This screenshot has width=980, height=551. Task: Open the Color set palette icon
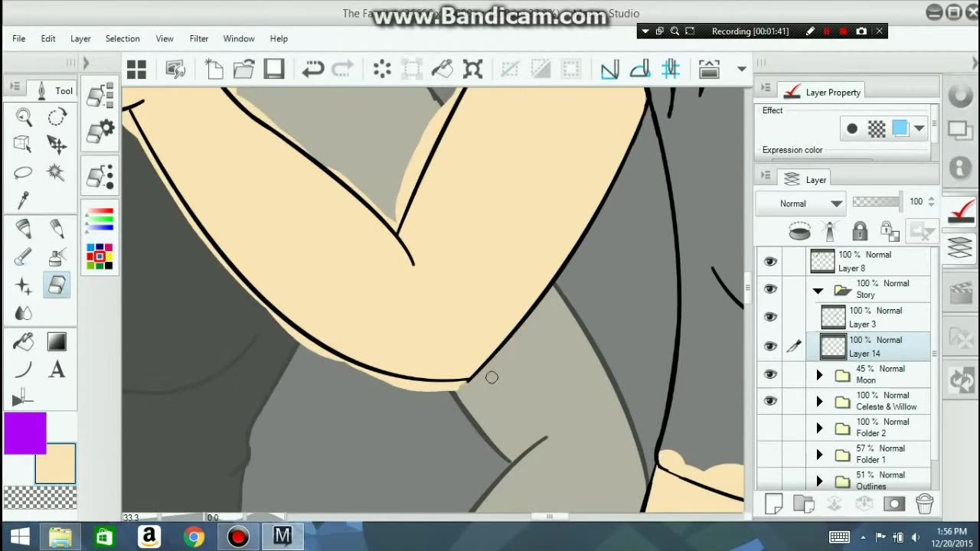click(100, 256)
